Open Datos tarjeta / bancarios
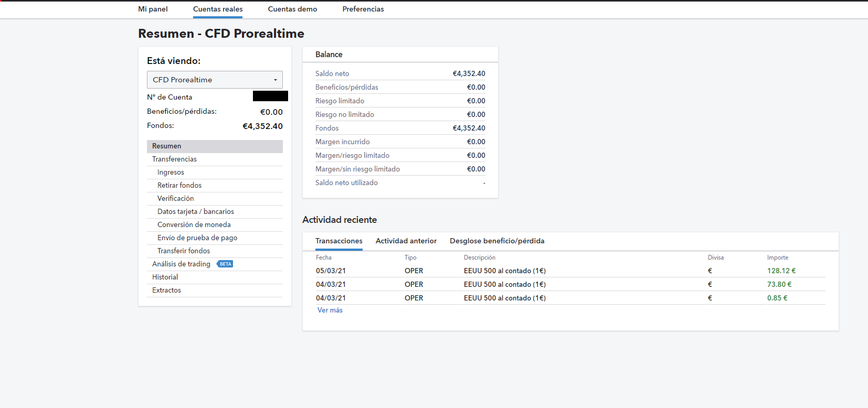868x408 pixels. click(196, 211)
